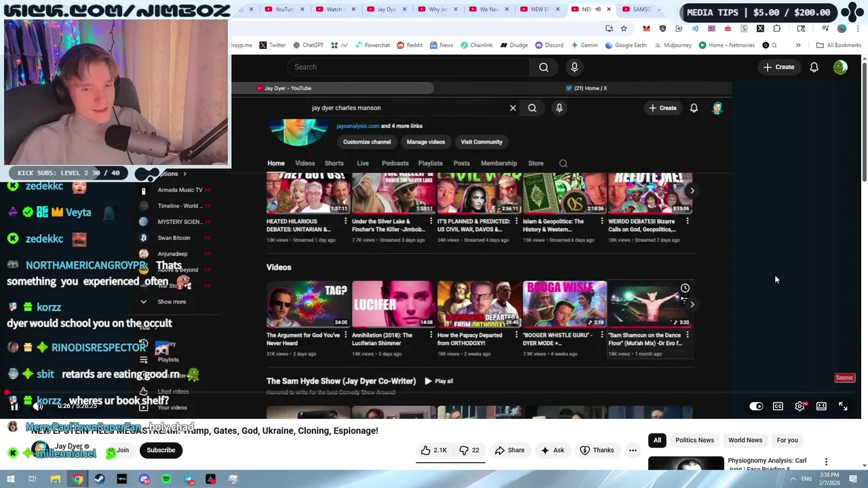Open video settings gear icon
868x488 pixels.
[x=800, y=406]
